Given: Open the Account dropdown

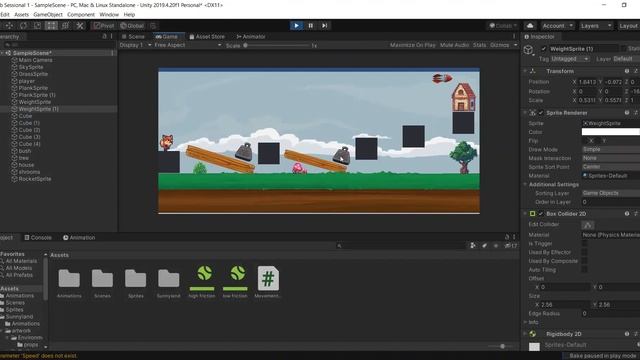Looking at the screenshot, I should click(x=557, y=26).
